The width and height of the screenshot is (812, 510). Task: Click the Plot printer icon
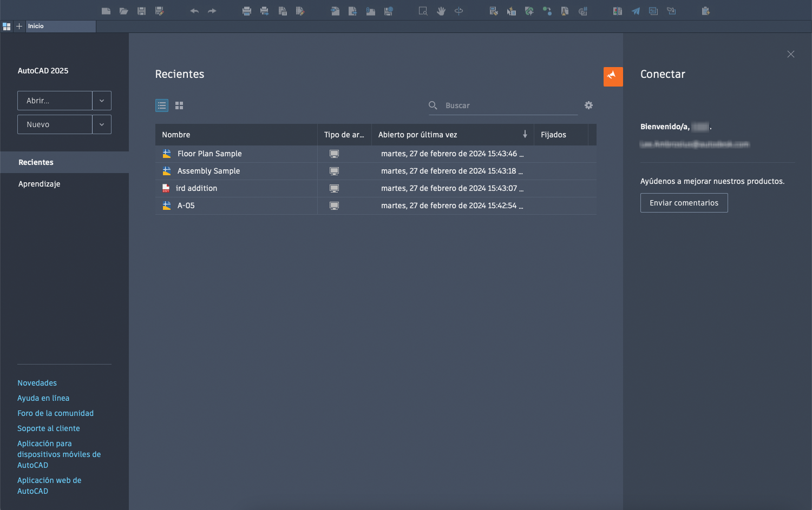pyautogui.click(x=247, y=11)
